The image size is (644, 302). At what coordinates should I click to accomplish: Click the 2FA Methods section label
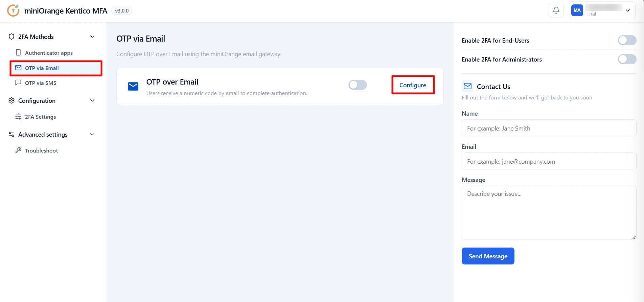pyautogui.click(x=36, y=37)
